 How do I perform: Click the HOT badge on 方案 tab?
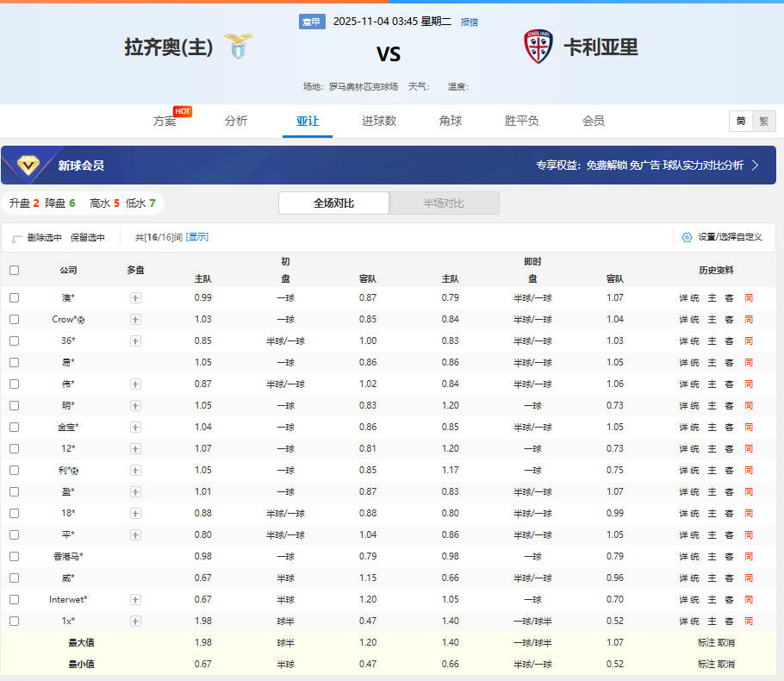pyautogui.click(x=183, y=111)
